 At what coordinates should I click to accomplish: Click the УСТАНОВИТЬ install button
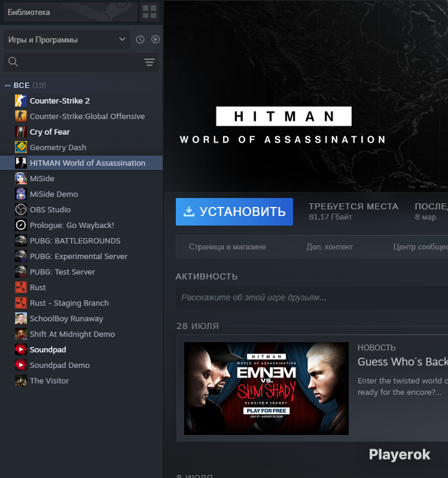coord(234,212)
